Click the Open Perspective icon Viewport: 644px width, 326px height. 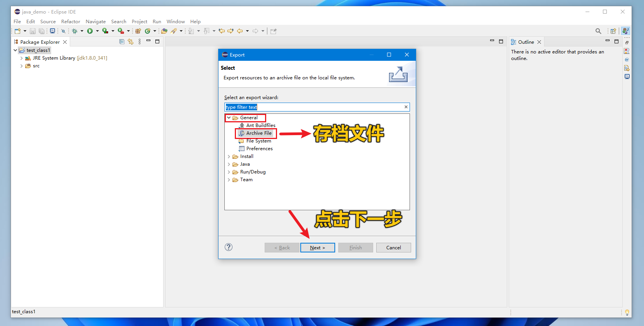click(x=613, y=31)
